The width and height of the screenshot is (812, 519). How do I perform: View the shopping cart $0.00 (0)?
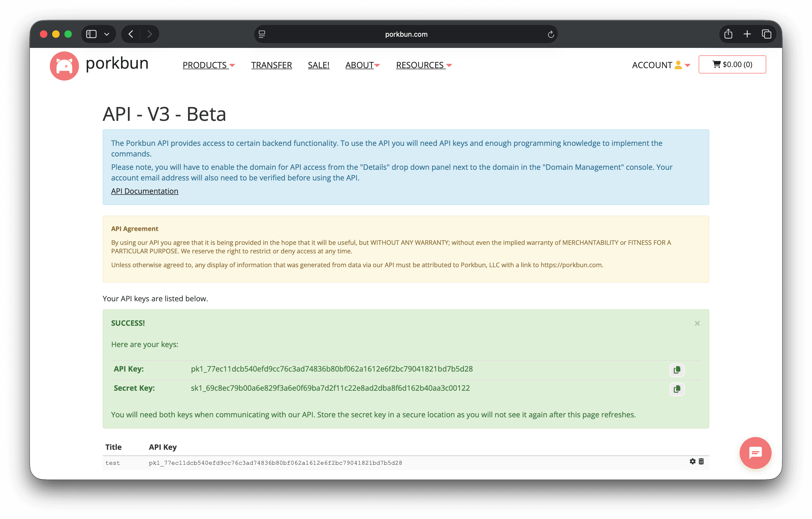pos(732,64)
